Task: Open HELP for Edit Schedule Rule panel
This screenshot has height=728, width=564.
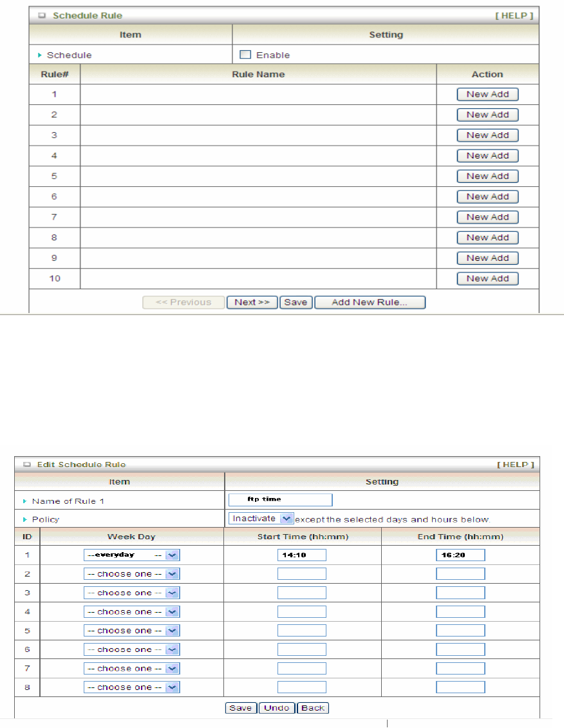Action: point(516,465)
